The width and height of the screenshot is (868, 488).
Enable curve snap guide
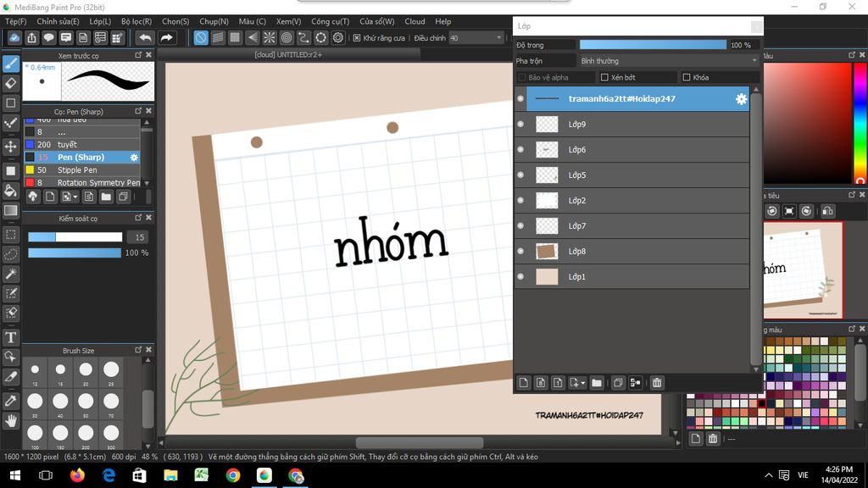click(304, 37)
